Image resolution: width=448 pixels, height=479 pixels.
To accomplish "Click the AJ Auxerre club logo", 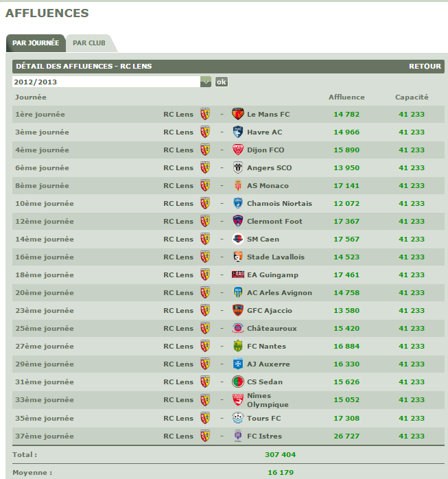I will click(238, 364).
